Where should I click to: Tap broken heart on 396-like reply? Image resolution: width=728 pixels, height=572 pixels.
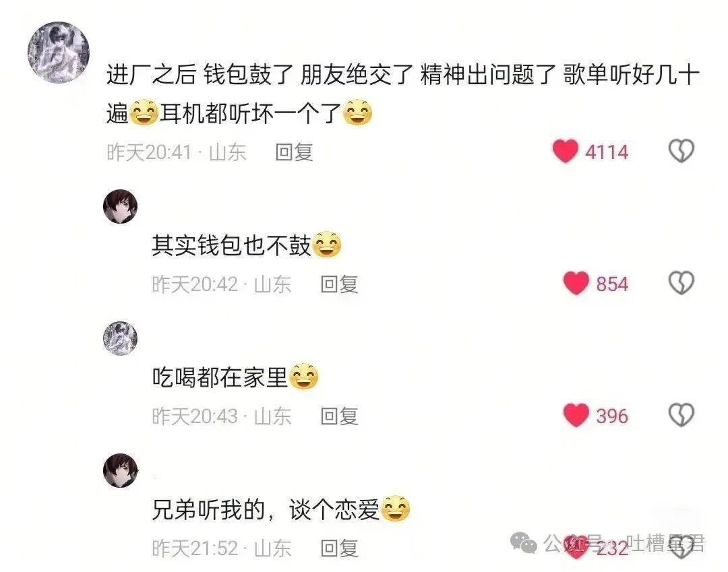(x=681, y=415)
